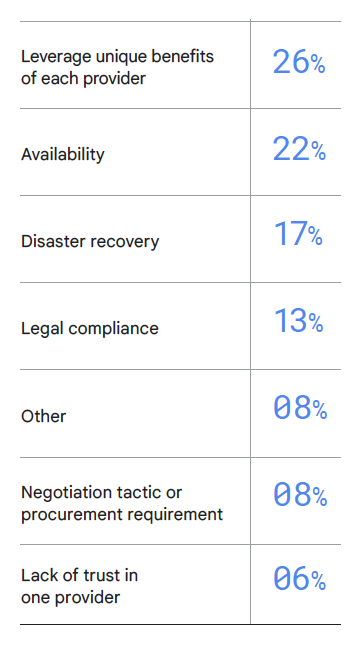This screenshot has width=360, height=648.
Task: Click the Disaster recovery label
Action: point(90,241)
